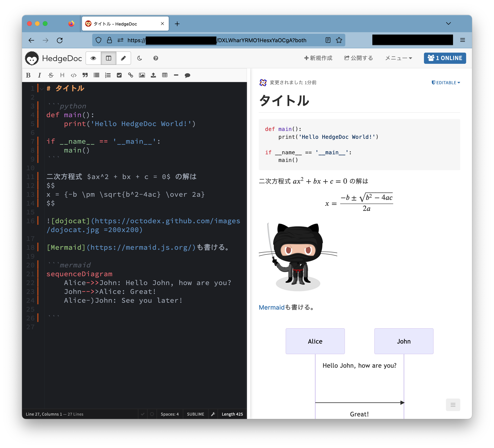The height and width of the screenshot is (448, 494).
Task: Click the Bold formatting icon
Action: (x=28, y=75)
